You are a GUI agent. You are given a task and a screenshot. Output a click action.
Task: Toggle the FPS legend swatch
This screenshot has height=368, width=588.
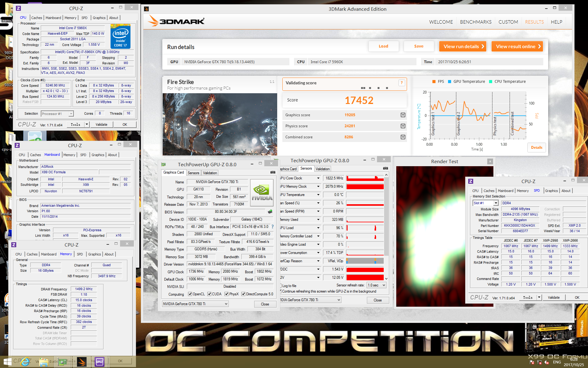(434, 82)
